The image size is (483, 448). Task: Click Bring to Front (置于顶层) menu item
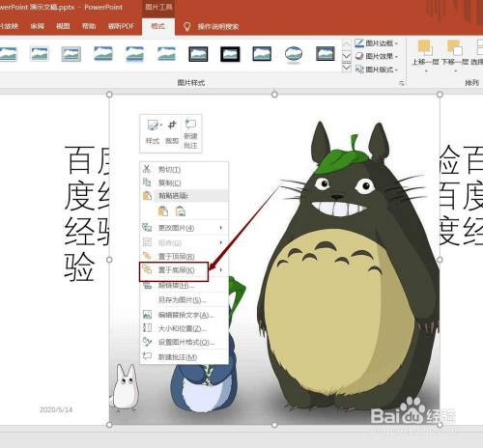coord(184,256)
